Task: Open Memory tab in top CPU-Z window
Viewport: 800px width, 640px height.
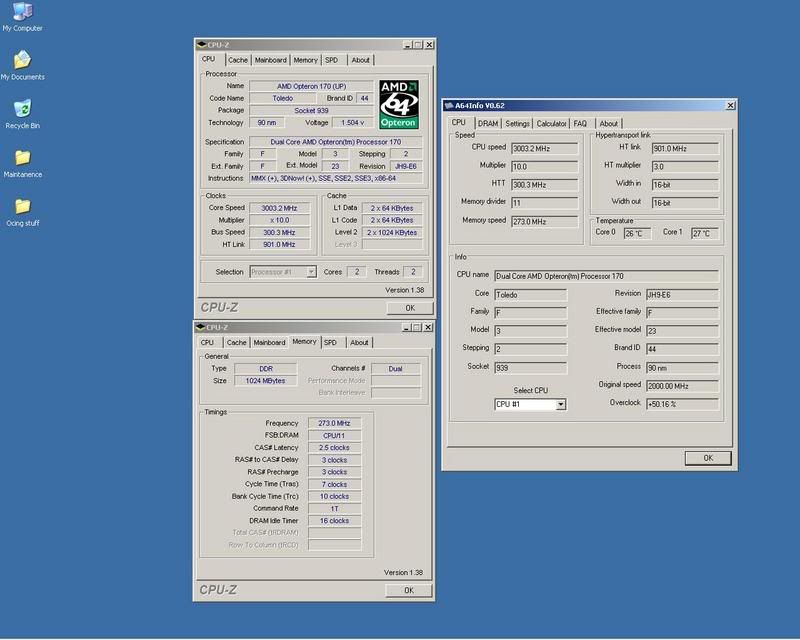Action: coord(306,60)
